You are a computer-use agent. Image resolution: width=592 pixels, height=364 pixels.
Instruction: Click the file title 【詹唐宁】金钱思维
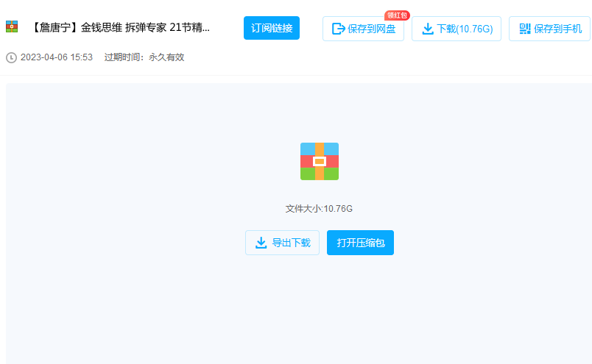[x=121, y=27]
